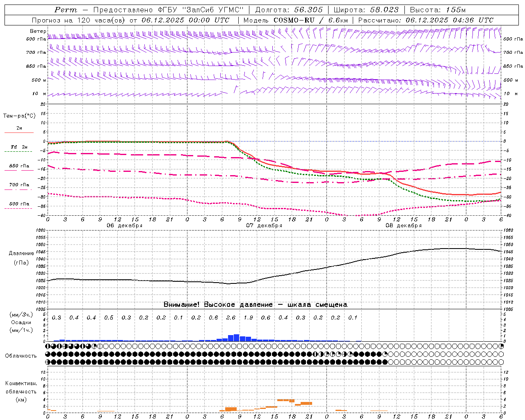
Task: Click the Ветер wind panel label
Action: [38, 31]
